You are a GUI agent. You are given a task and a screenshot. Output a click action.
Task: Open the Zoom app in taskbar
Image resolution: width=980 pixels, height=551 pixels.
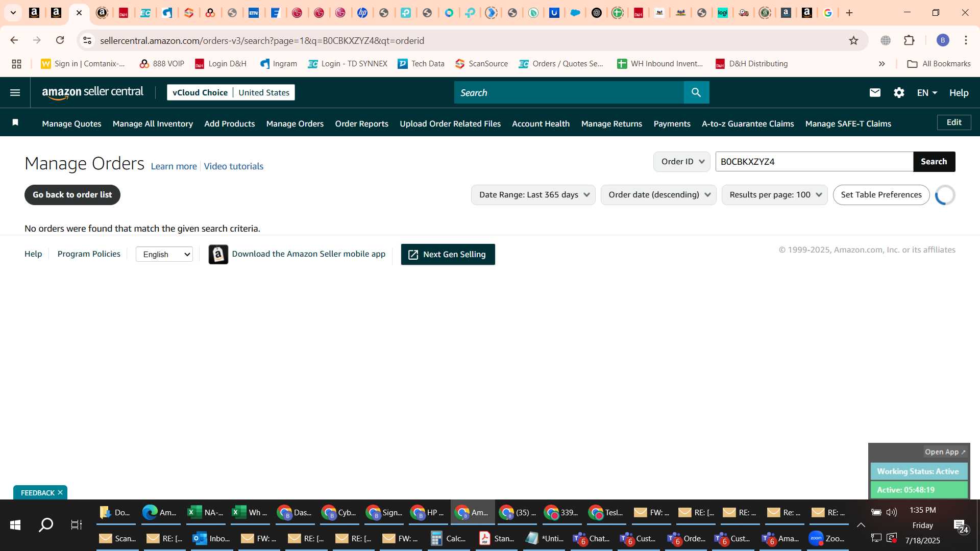(827, 538)
